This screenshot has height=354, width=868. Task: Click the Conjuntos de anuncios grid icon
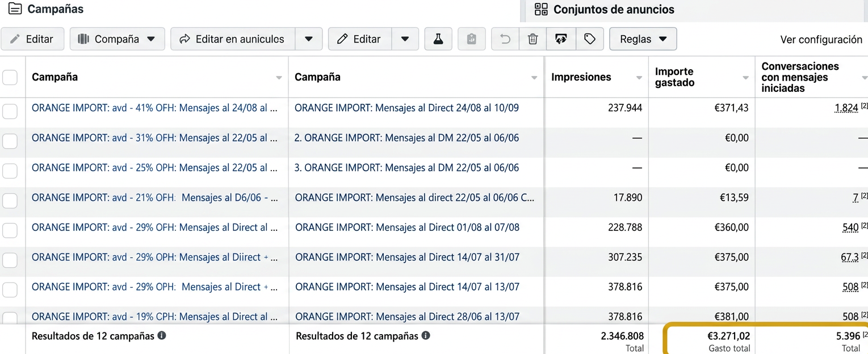click(x=542, y=9)
